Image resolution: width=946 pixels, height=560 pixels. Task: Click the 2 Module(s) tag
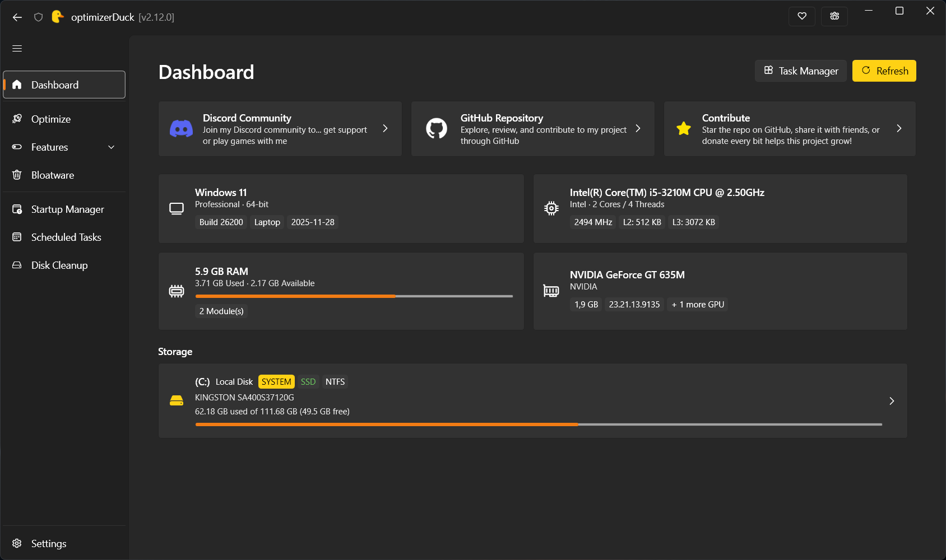click(221, 311)
